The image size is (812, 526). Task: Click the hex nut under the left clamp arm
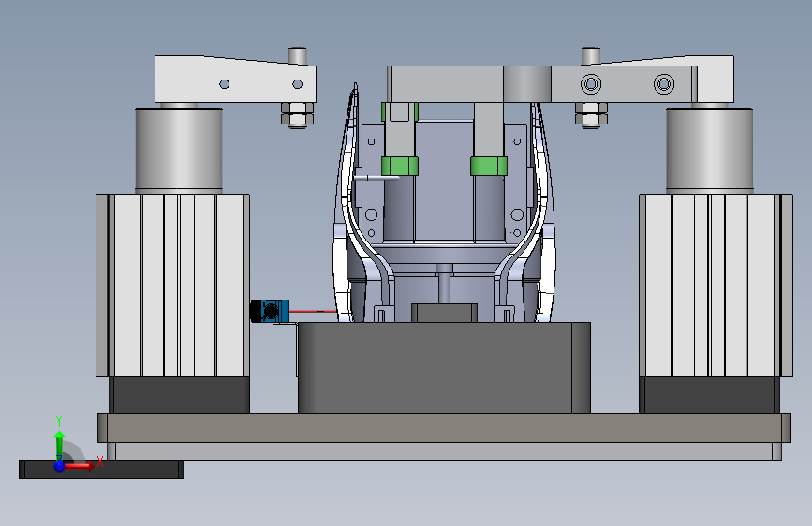click(297, 115)
